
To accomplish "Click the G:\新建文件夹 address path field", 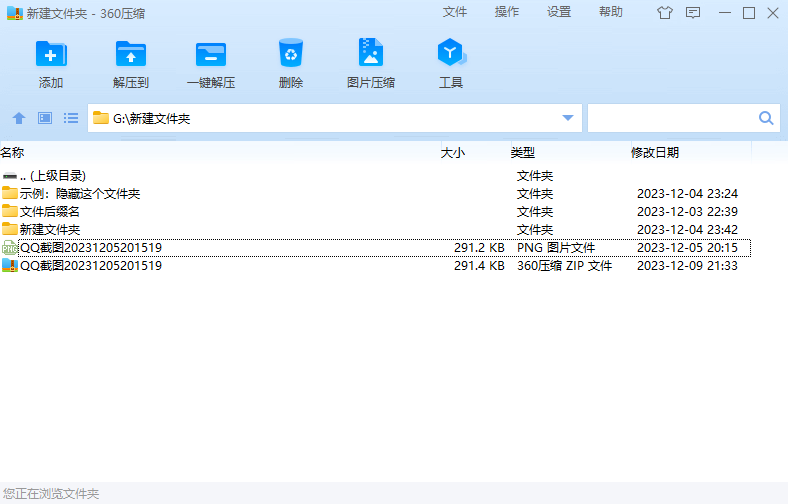I will [x=334, y=118].
